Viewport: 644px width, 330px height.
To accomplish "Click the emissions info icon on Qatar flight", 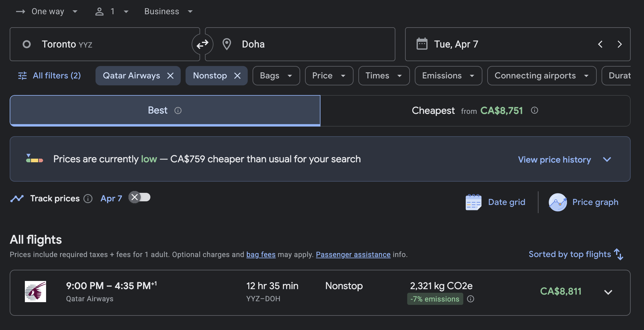I will pos(471,299).
